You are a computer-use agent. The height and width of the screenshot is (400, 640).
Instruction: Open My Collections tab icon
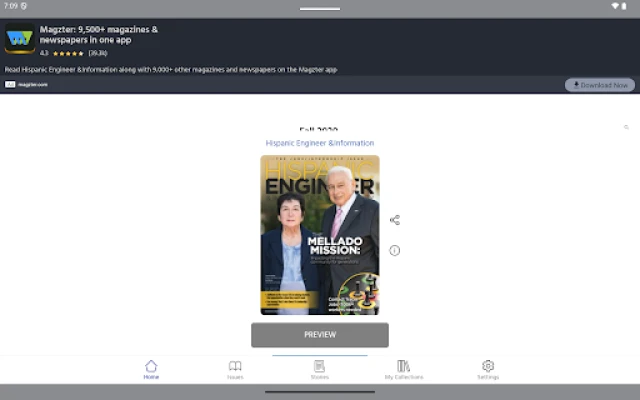click(x=404, y=366)
